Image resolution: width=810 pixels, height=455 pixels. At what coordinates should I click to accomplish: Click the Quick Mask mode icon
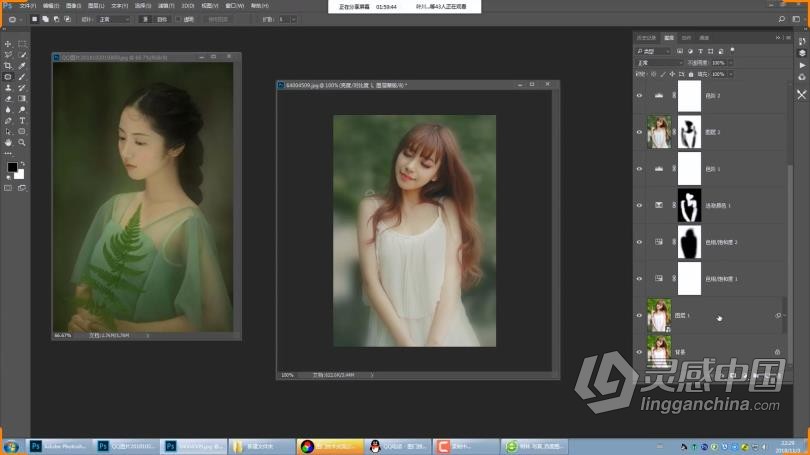coord(8,188)
